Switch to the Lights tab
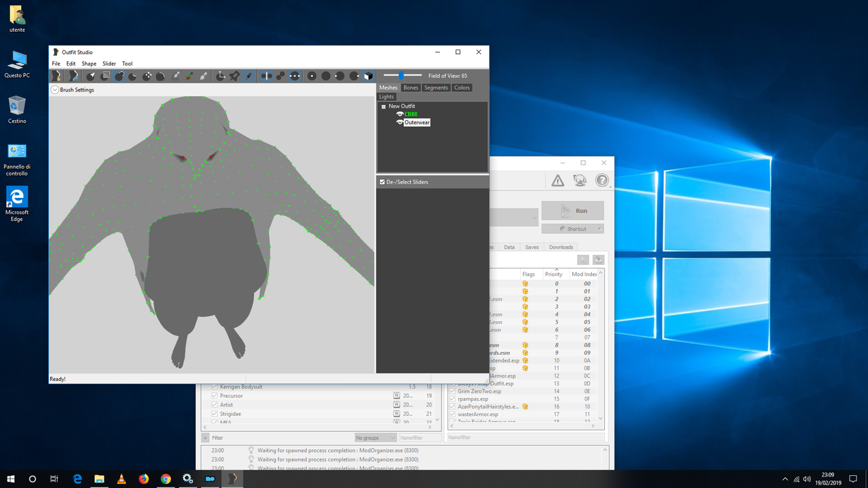Screen dimensions: 868x488 tap(387, 97)
